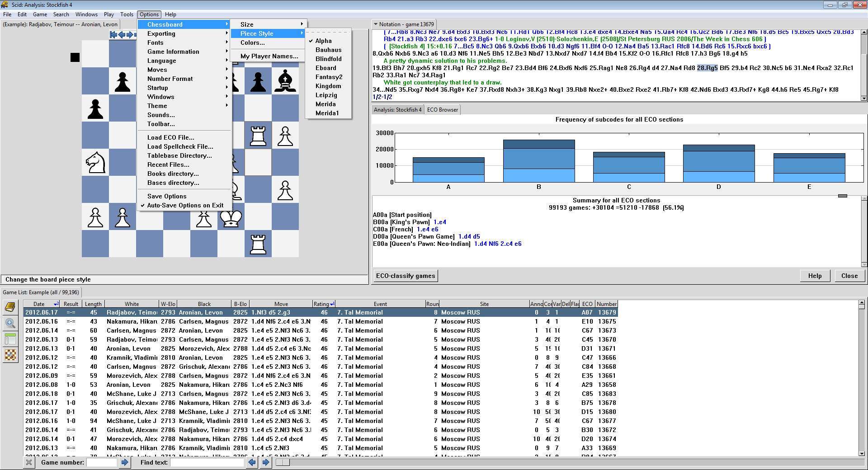The image size is (868, 470).
Task: Choose the Merida piece style
Action: click(x=325, y=104)
